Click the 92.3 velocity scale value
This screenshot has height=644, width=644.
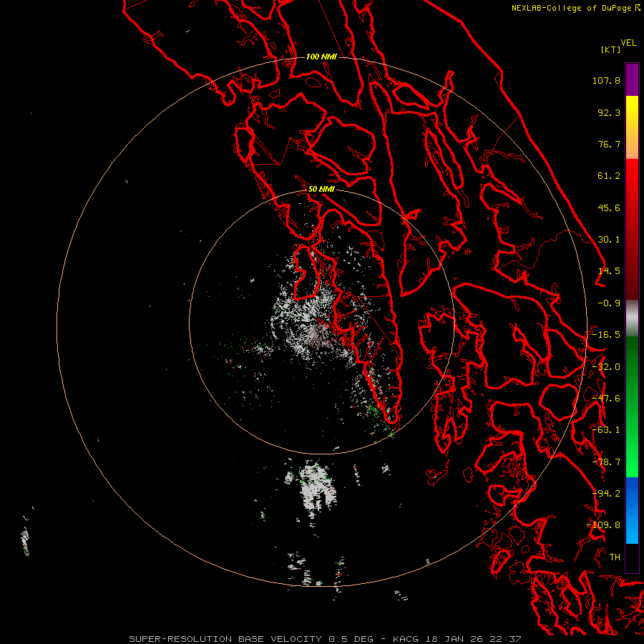point(609,112)
